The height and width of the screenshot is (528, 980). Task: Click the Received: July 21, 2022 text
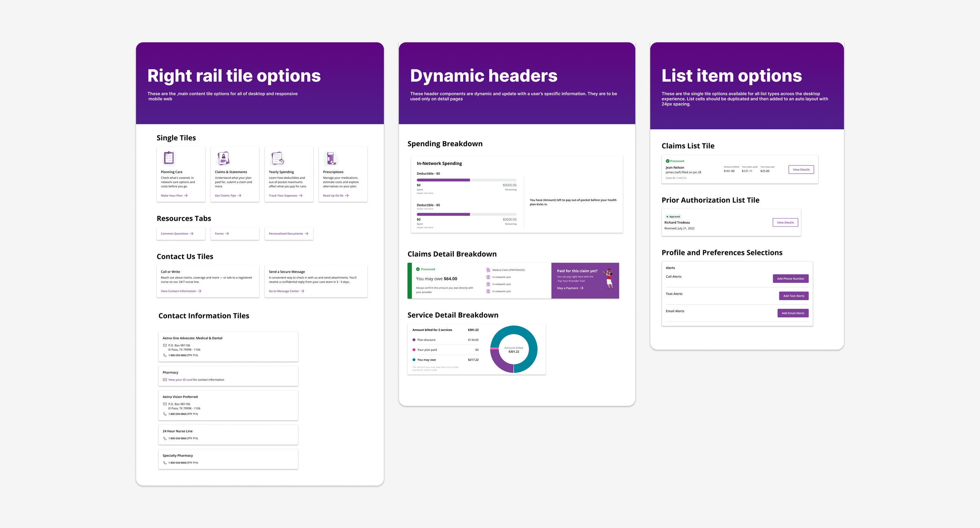pos(679,228)
